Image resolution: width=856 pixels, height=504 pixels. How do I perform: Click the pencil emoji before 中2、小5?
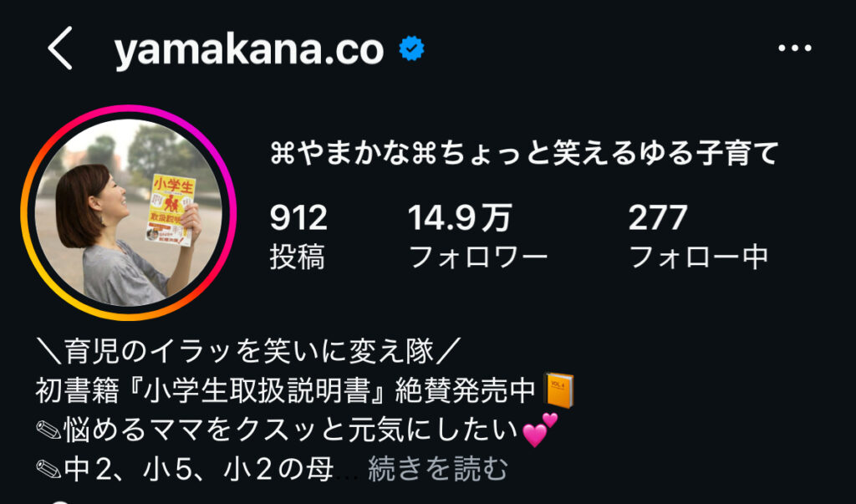(48, 469)
